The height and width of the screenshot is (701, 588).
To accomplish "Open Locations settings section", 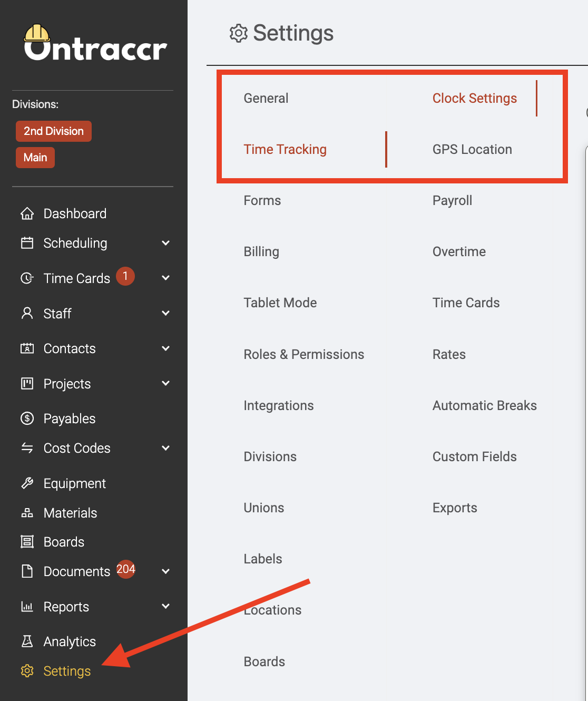I will click(273, 610).
